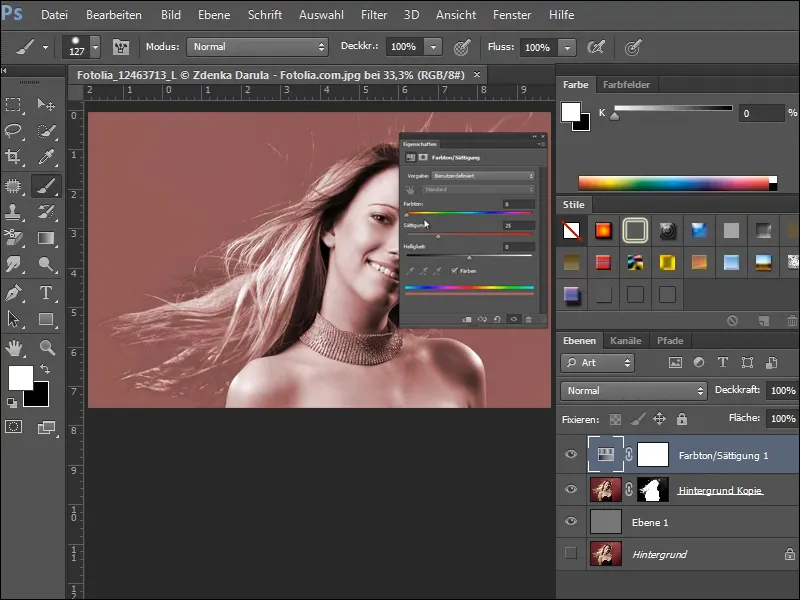Screen dimensions: 800x600
Task: Select the Hand tool
Action: (x=13, y=348)
